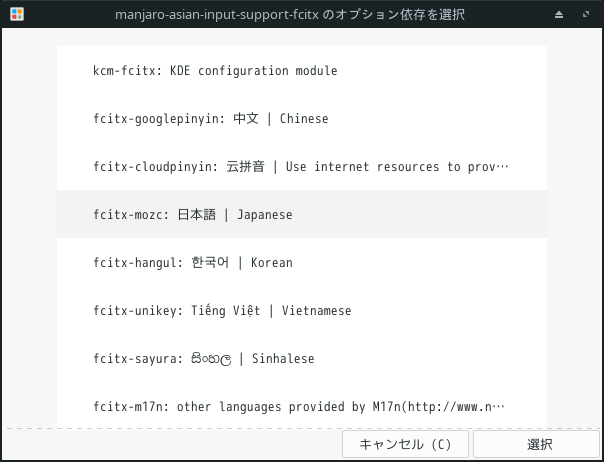The image size is (604, 462).
Task: Choose fcitx-unikey Tiếng Việt Vietnamese row
Action: click(302, 310)
